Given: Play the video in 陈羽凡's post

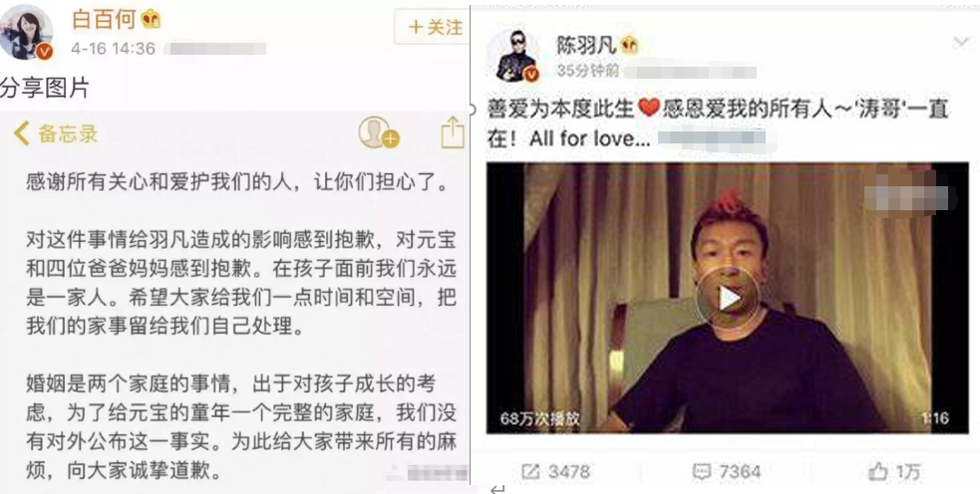Looking at the screenshot, I should tap(728, 299).
